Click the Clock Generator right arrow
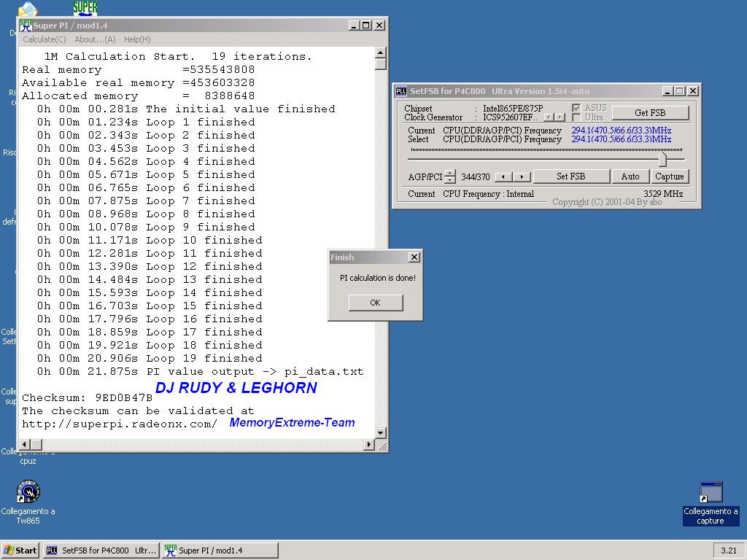 coord(560,117)
